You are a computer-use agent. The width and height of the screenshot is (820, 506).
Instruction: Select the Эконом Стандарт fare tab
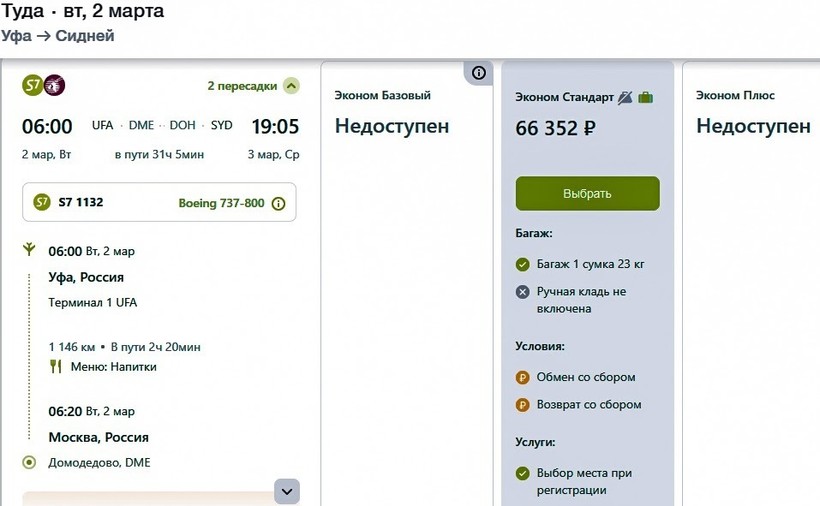tap(565, 97)
